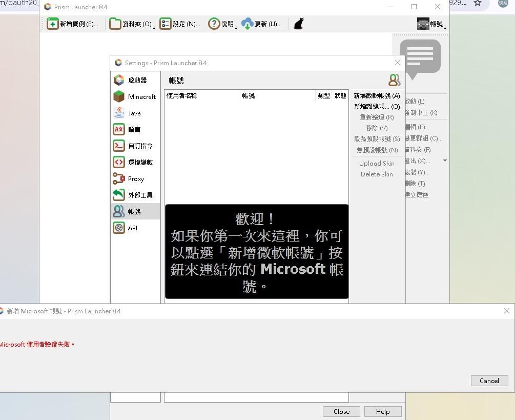The height and width of the screenshot is (420, 515).
Task: Click the code brackets icon beside 環境變數
Action: (x=118, y=162)
